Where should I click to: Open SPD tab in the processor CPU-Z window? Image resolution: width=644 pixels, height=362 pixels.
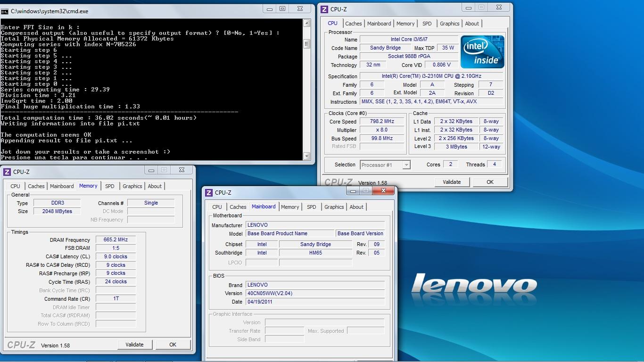[427, 24]
